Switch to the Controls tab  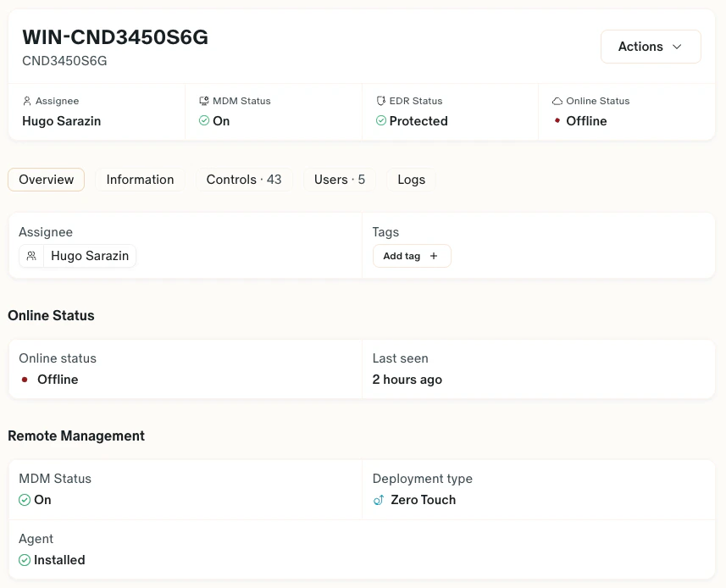click(244, 180)
